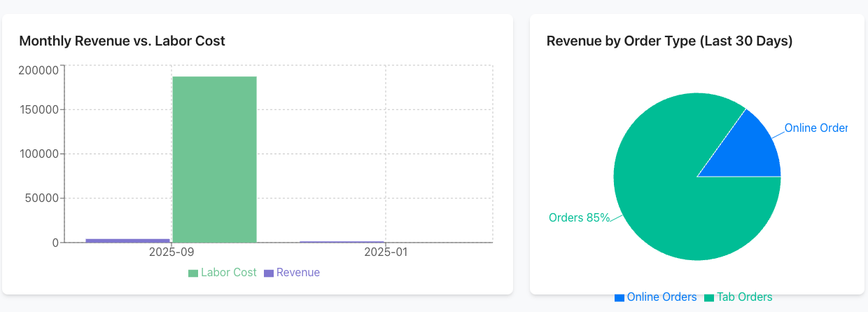Screen dimensions: 868x312
Task: Click the green Tab Orders legend square
Action: click(x=709, y=297)
